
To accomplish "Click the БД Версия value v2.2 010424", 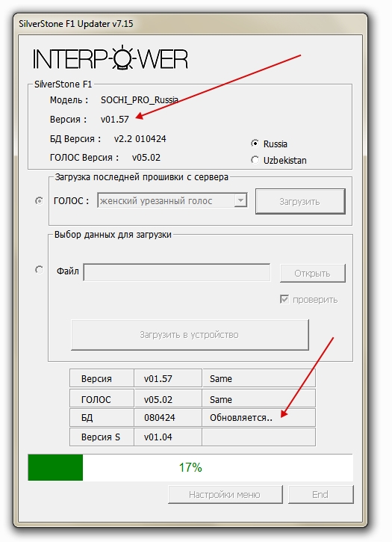I will pos(140,138).
